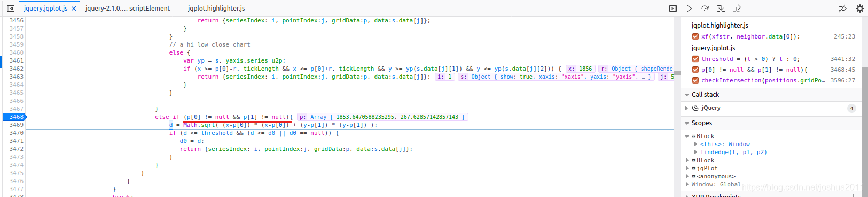This screenshot has width=868, height=197.
Task: Click the jQuery frame count badge 4
Action: pyautogui.click(x=851, y=108)
